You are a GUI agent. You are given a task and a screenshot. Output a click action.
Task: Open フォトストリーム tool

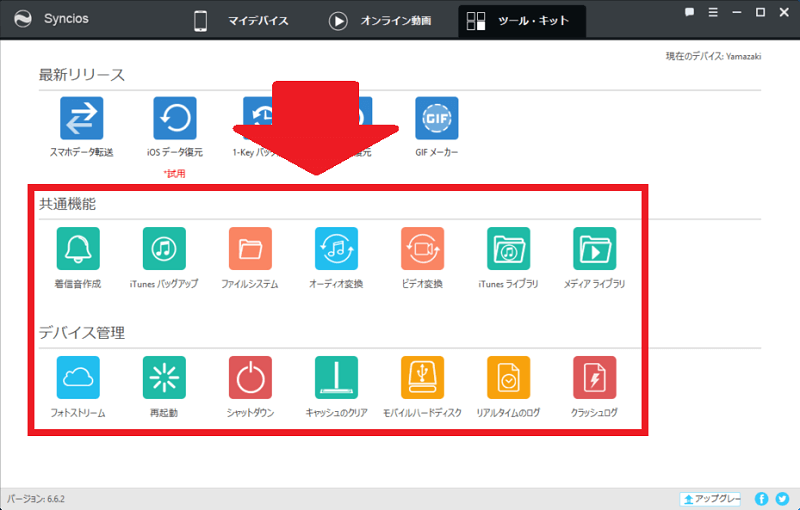[78, 377]
